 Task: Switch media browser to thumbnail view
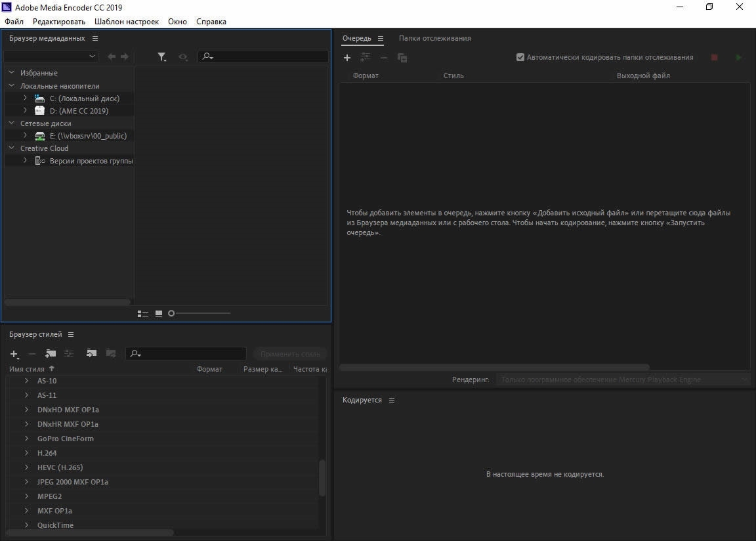158,314
